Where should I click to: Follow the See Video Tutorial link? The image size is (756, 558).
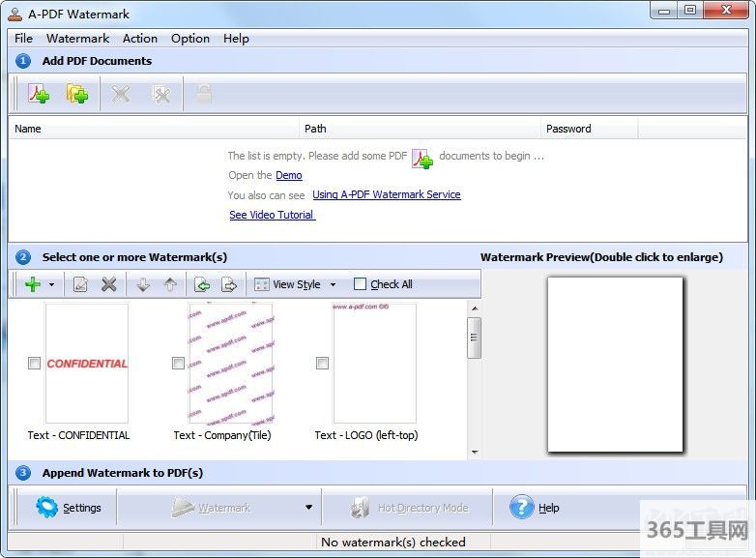click(x=272, y=215)
